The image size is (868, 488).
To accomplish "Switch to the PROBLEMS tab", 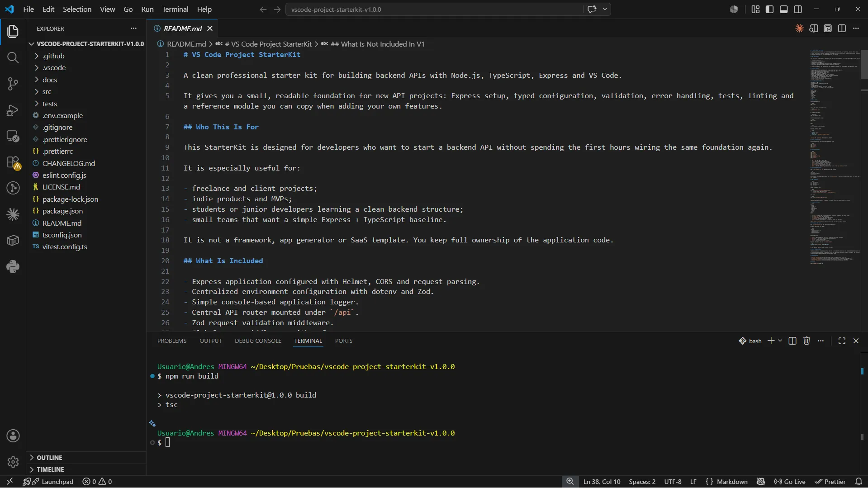I will [x=172, y=341].
